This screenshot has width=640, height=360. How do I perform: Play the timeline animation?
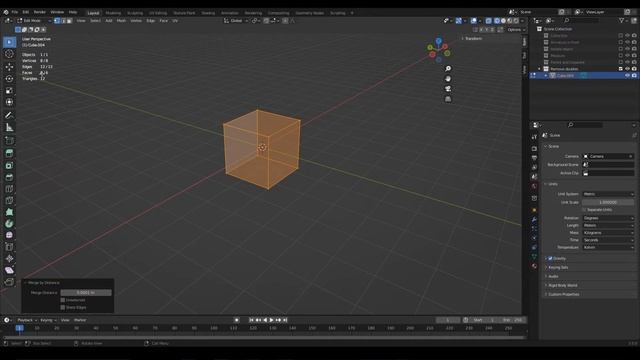coord(271,320)
